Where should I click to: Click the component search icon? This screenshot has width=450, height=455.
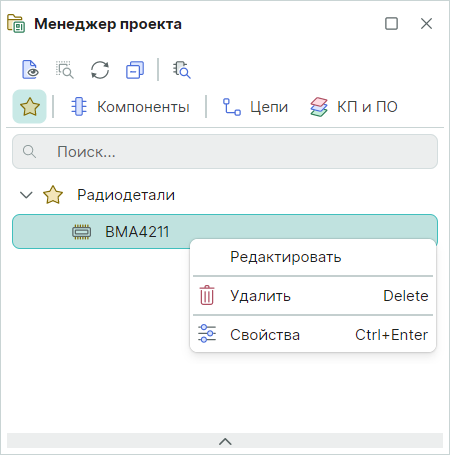(182, 70)
